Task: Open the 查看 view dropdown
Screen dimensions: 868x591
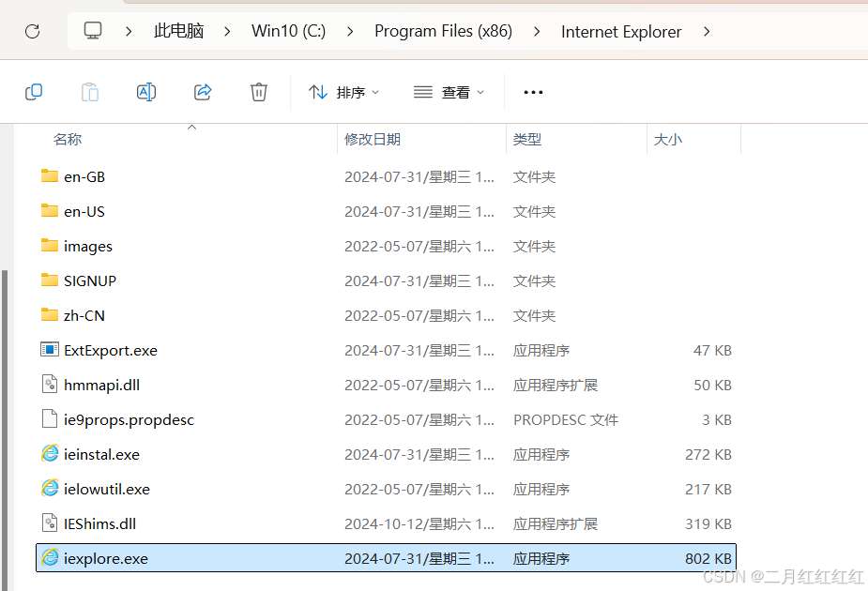Action: [x=449, y=92]
